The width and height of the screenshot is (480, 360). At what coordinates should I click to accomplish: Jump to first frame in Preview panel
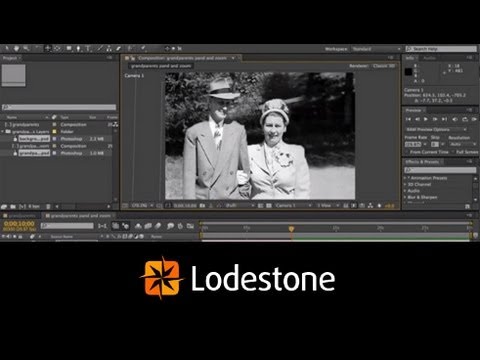coord(408,119)
